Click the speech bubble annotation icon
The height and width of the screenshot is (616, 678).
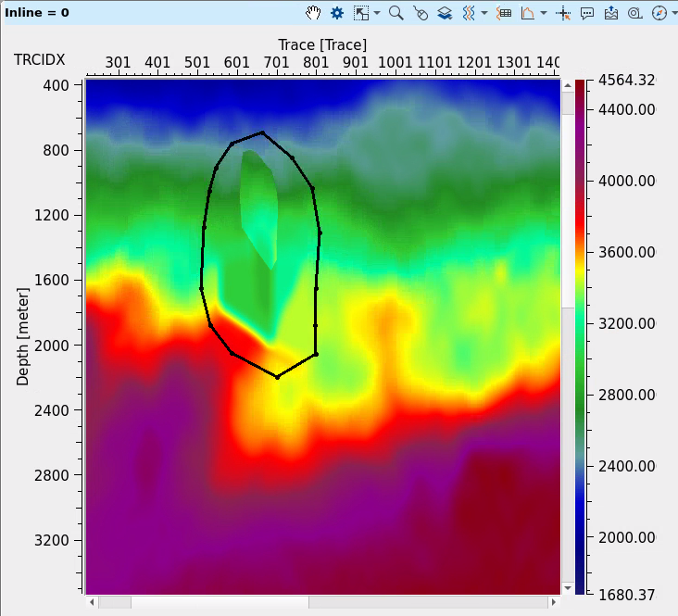[587, 13]
